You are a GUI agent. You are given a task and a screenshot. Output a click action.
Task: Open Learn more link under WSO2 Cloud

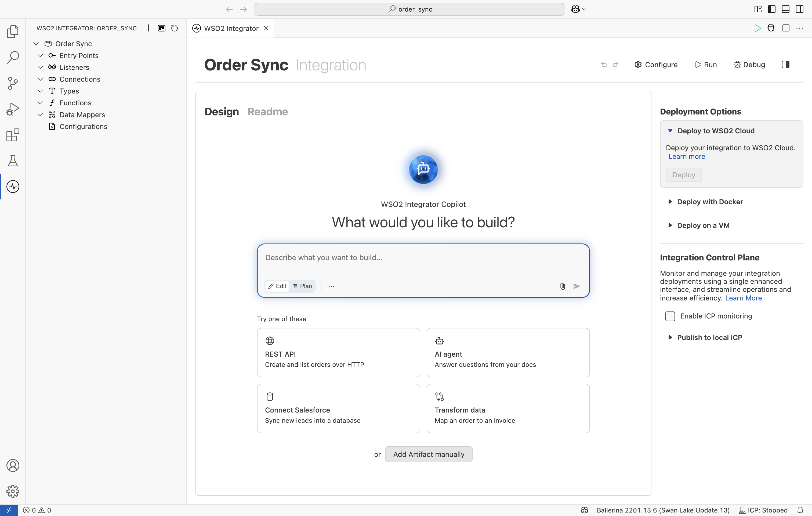[687, 156]
